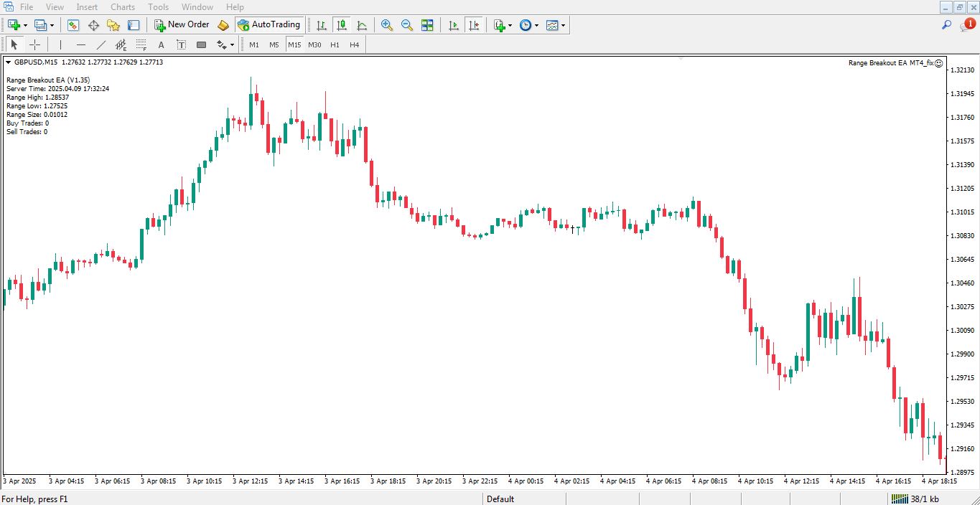Enable chart auto scroll
This screenshot has height=505, width=980.
[x=453, y=24]
